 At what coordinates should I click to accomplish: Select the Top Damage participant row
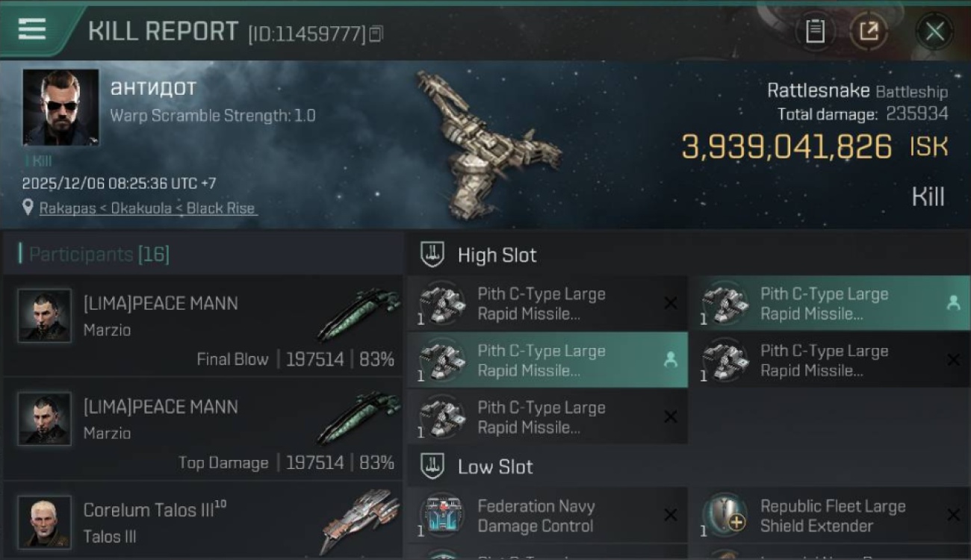[203, 429]
